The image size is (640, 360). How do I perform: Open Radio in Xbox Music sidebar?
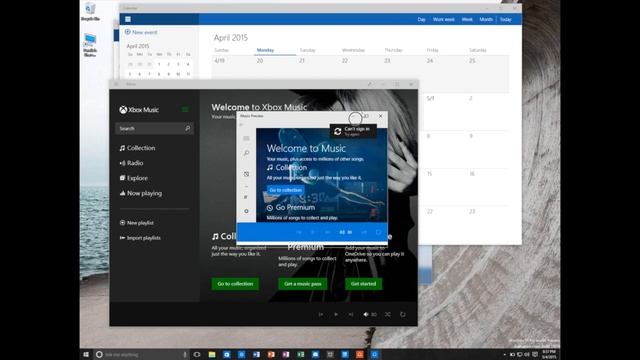click(x=131, y=163)
